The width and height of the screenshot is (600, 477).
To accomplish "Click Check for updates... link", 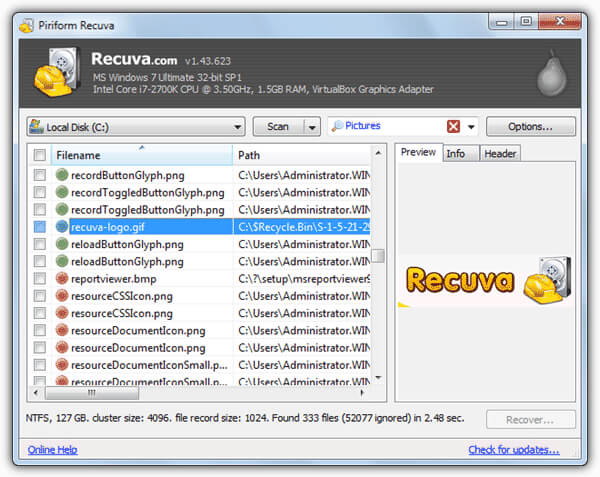I will pyautogui.click(x=514, y=449).
